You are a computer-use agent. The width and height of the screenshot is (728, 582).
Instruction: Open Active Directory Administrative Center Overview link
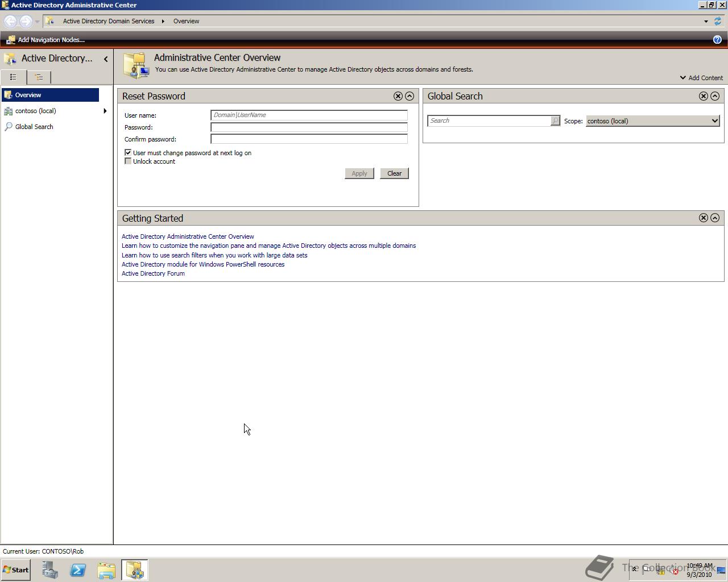click(188, 236)
